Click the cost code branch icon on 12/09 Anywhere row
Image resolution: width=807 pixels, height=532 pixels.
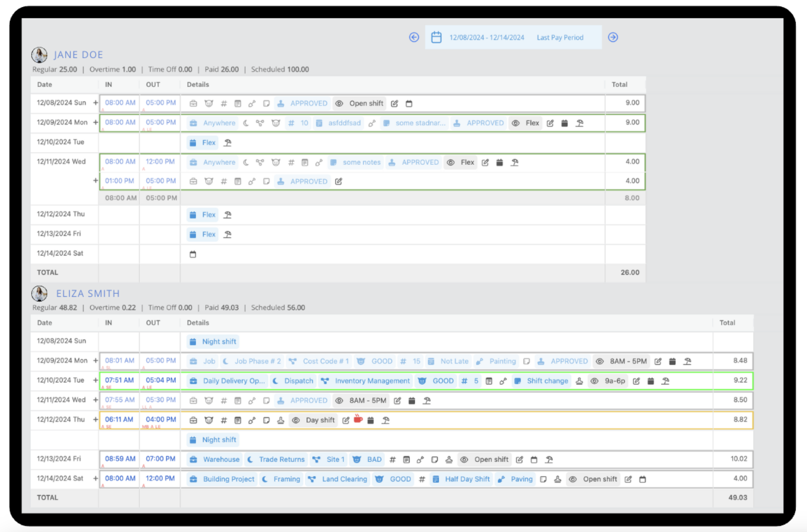[x=259, y=123]
